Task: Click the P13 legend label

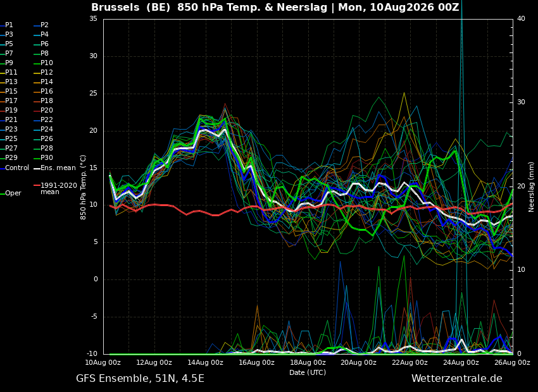Action: pos(11,82)
